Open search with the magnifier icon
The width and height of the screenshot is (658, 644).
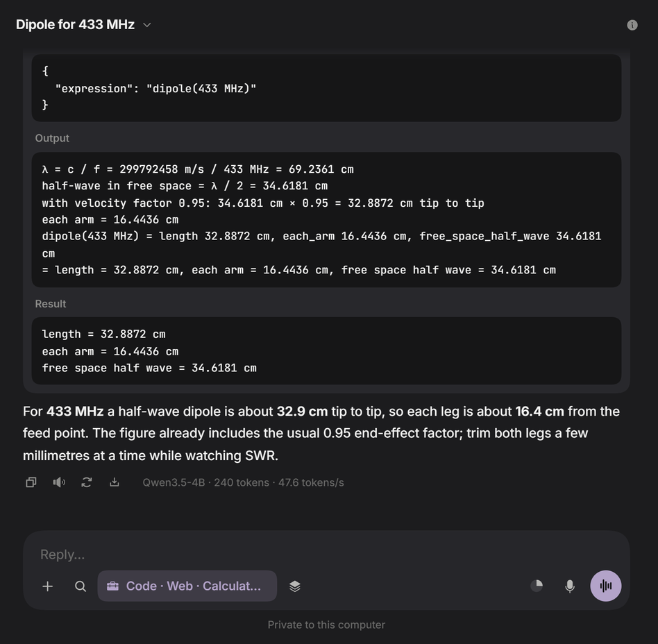[80, 586]
